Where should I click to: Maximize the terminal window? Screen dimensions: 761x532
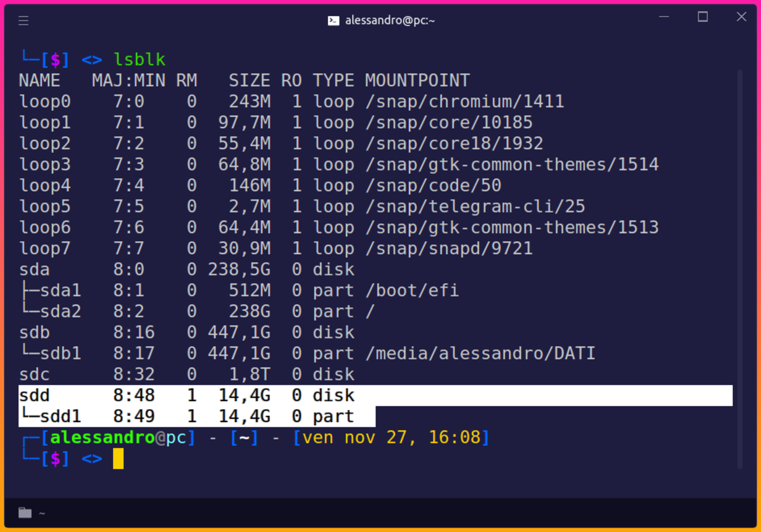point(702,17)
